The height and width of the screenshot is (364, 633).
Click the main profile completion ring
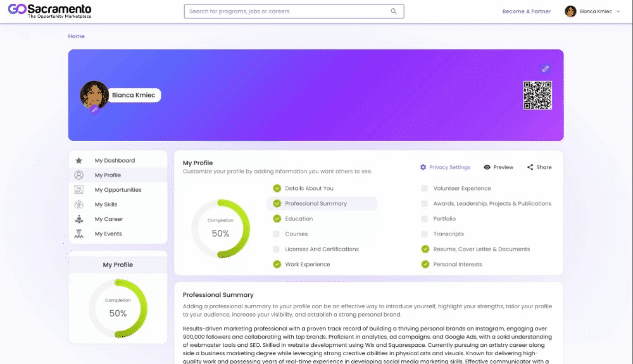(220, 229)
